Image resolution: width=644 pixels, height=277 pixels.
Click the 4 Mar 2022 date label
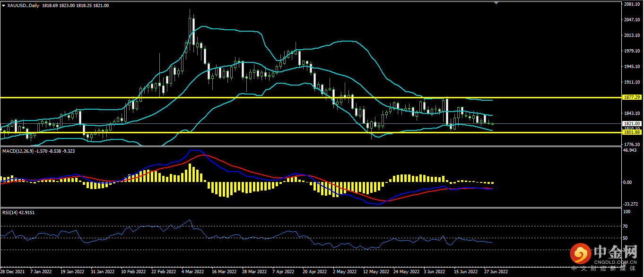click(x=192, y=272)
